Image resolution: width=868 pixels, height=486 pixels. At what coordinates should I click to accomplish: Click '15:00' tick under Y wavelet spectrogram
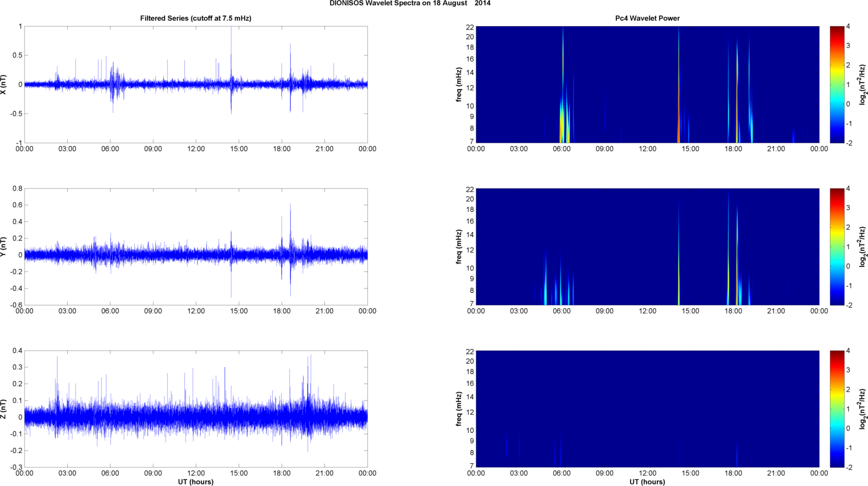coord(690,311)
